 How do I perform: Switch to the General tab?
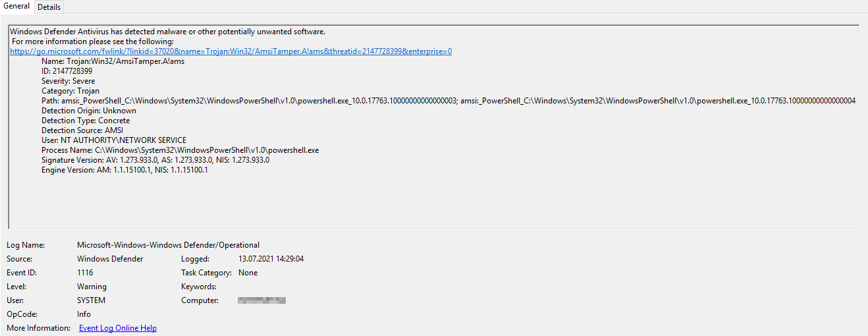point(16,7)
